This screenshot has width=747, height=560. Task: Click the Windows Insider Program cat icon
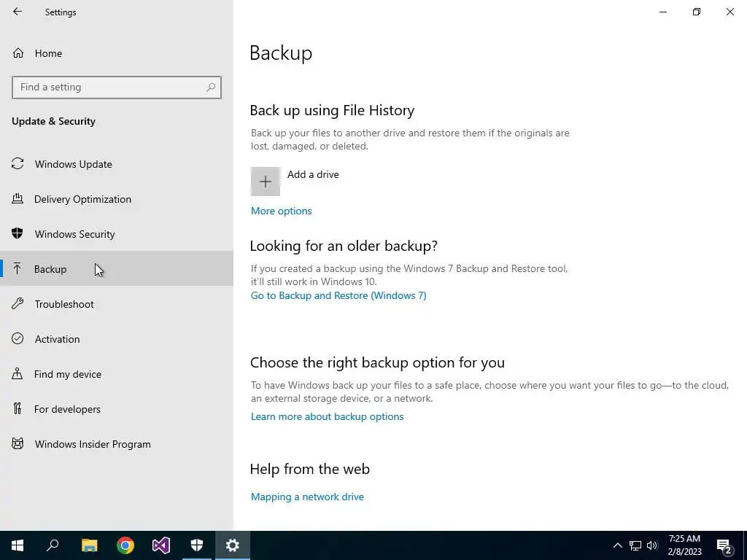click(x=18, y=444)
